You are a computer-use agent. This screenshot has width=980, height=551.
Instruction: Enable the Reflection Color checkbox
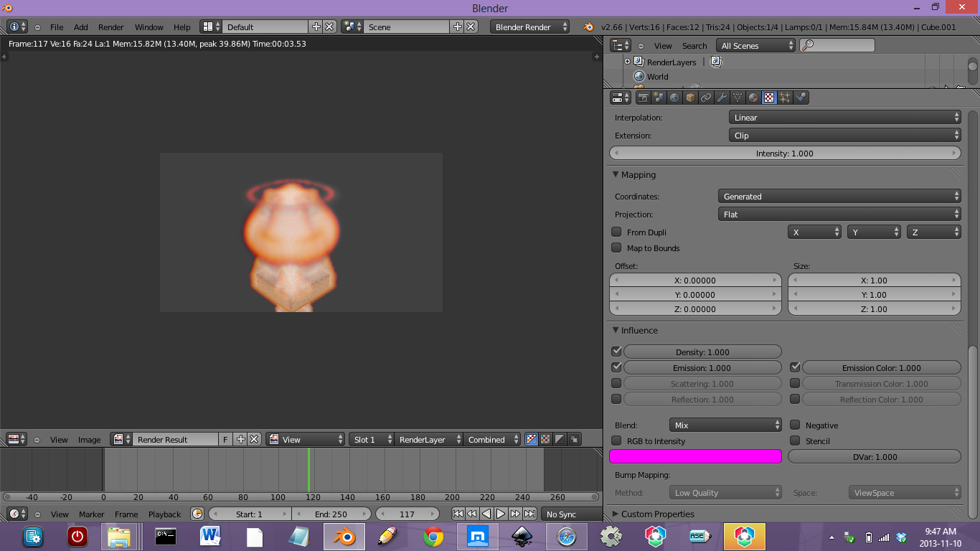click(x=795, y=399)
